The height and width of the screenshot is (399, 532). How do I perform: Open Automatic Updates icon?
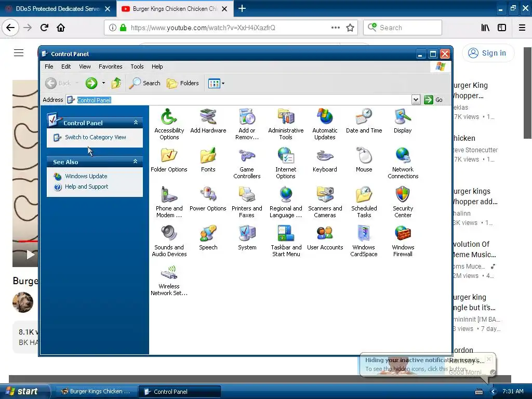pyautogui.click(x=325, y=124)
